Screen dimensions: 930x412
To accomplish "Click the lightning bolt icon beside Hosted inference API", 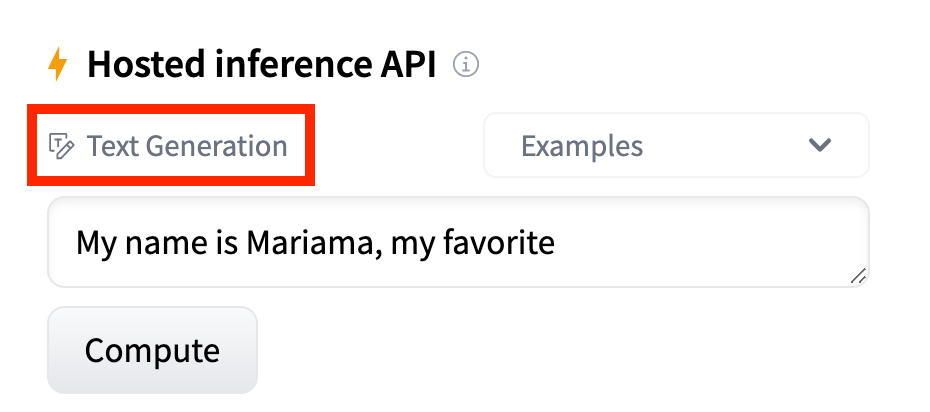I will [x=59, y=65].
